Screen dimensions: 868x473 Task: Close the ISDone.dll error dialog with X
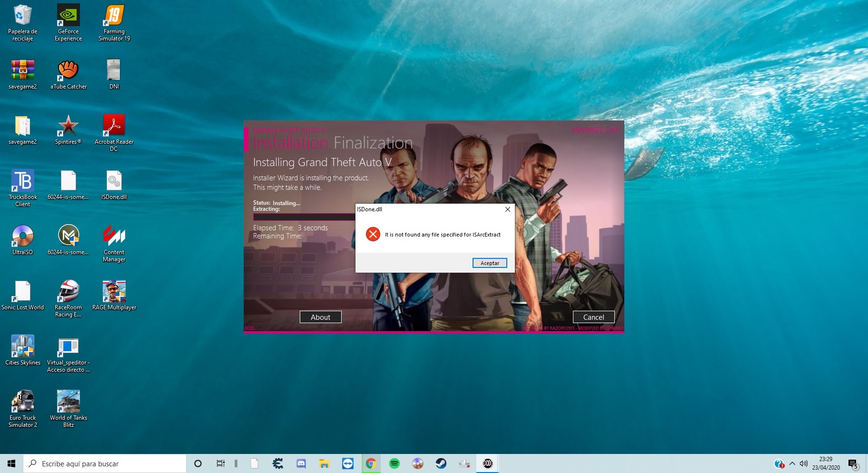tap(507, 209)
